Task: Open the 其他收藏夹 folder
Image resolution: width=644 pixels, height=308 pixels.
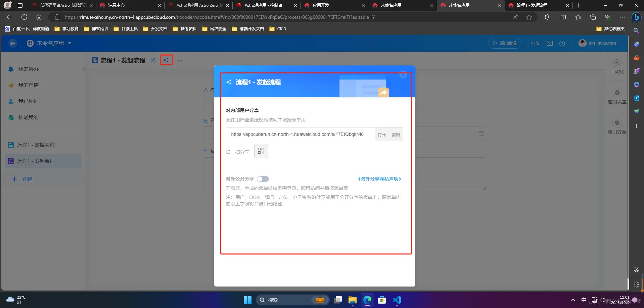Action: (x=610, y=29)
